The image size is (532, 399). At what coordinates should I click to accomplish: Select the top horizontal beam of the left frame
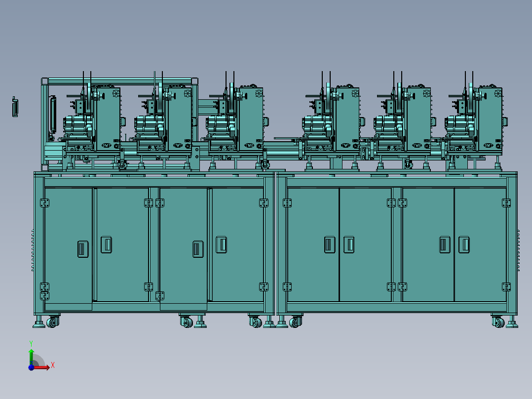pyautogui.click(x=118, y=80)
